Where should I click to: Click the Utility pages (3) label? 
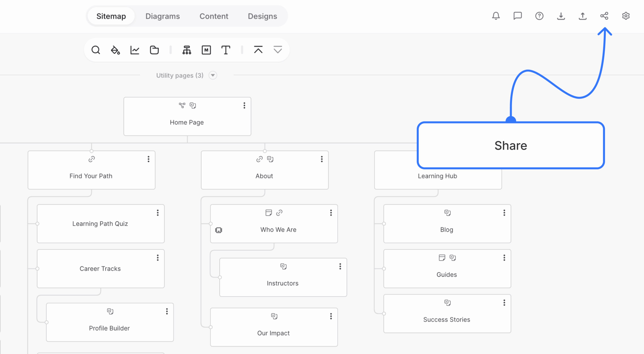[180, 75]
